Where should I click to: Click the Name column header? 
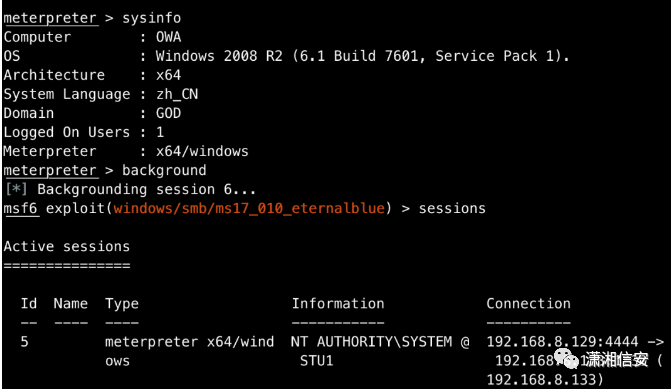click(x=71, y=303)
